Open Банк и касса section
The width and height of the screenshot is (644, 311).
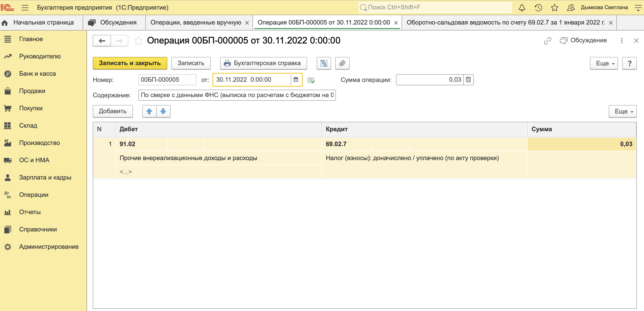[43, 74]
